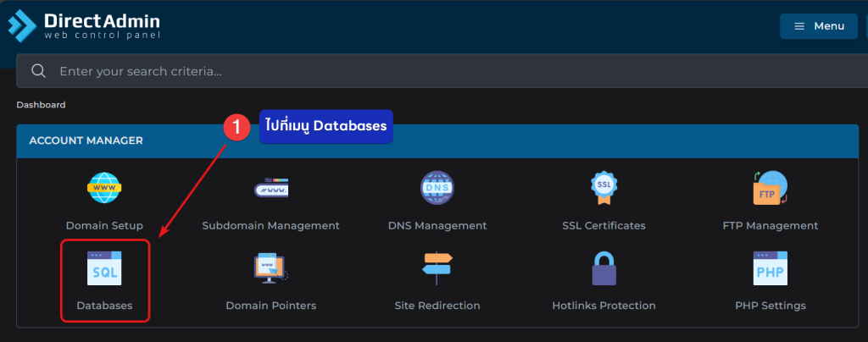Focus the search criteria input field
The width and height of the screenshot is (868, 342).
pos(424,71)
